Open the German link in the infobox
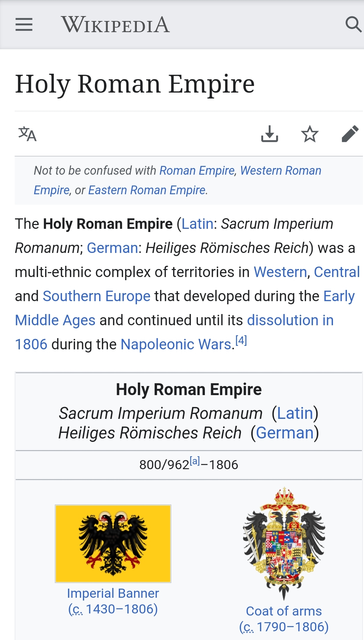 coord(285,433)
